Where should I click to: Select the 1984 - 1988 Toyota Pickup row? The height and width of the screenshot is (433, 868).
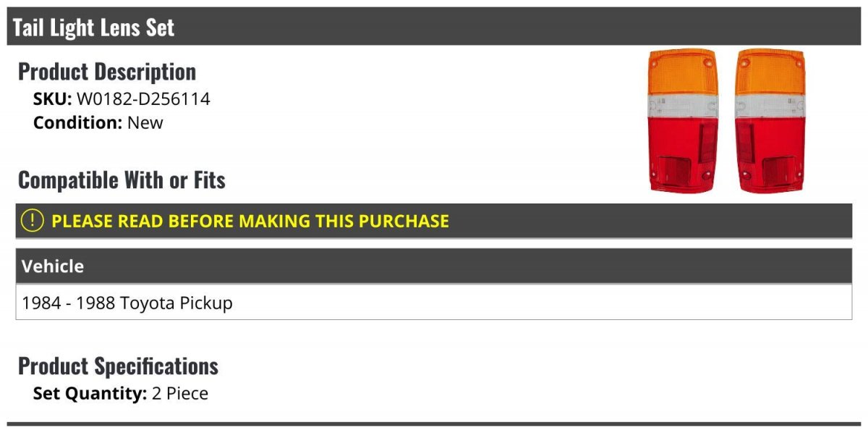point(434,303)
